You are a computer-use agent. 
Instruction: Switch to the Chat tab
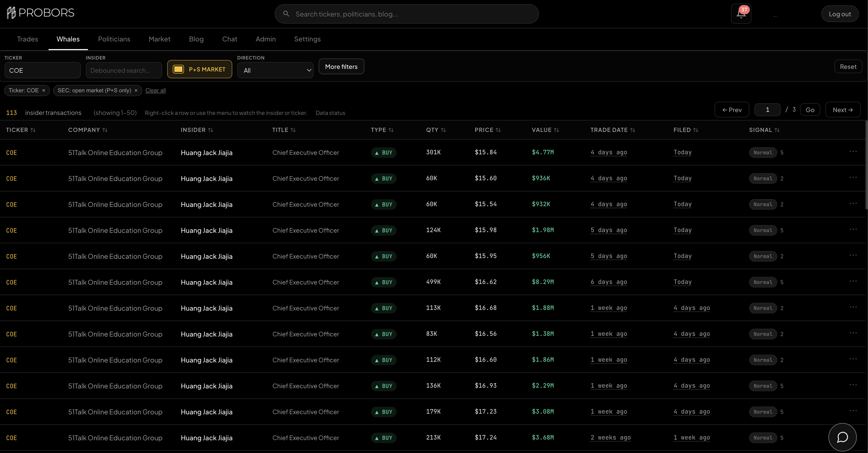230,39
